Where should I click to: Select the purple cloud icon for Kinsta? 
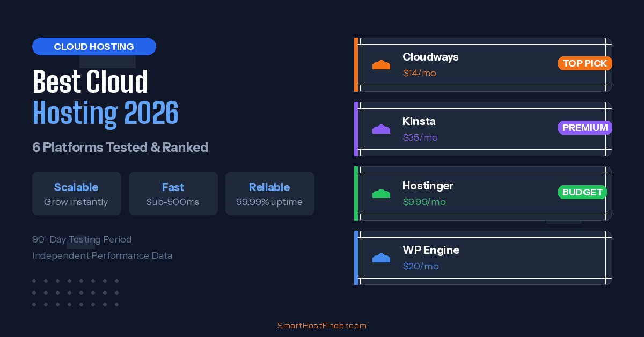(381, 129)
